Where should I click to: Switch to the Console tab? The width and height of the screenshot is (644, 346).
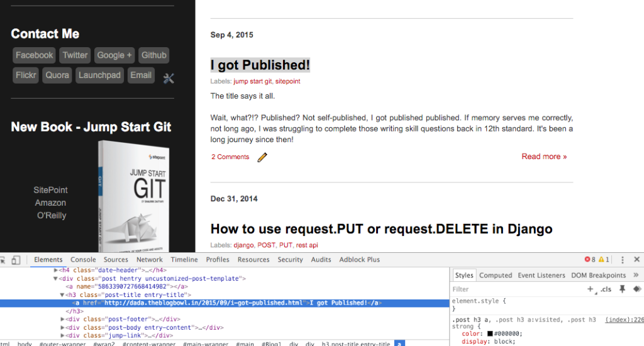(83, 260)
